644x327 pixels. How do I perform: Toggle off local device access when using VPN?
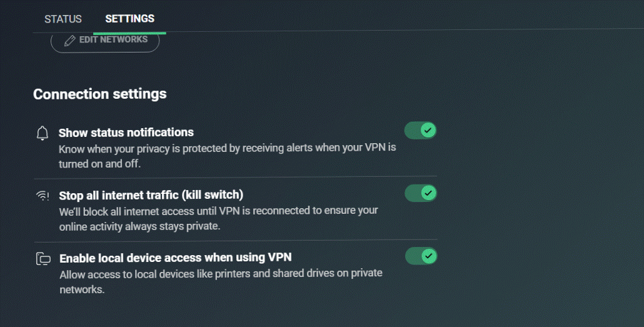click(x=421, y=256)
